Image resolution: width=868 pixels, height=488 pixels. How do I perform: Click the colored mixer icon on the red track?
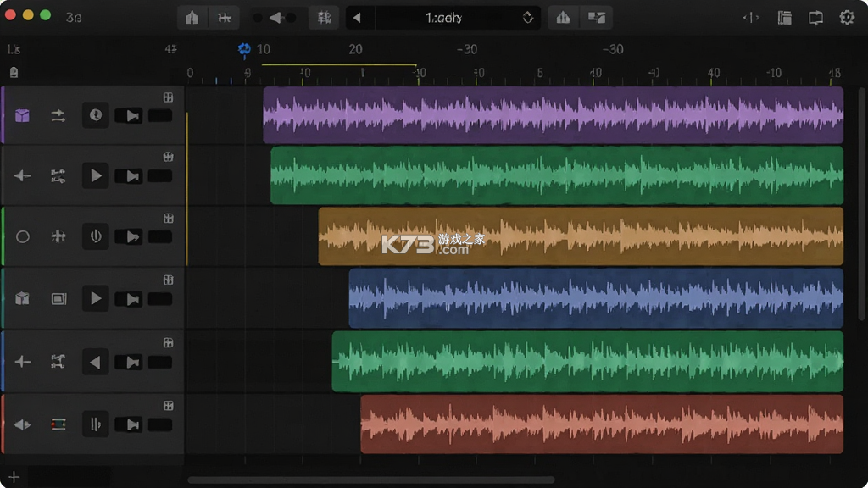(x=58, y=425)
